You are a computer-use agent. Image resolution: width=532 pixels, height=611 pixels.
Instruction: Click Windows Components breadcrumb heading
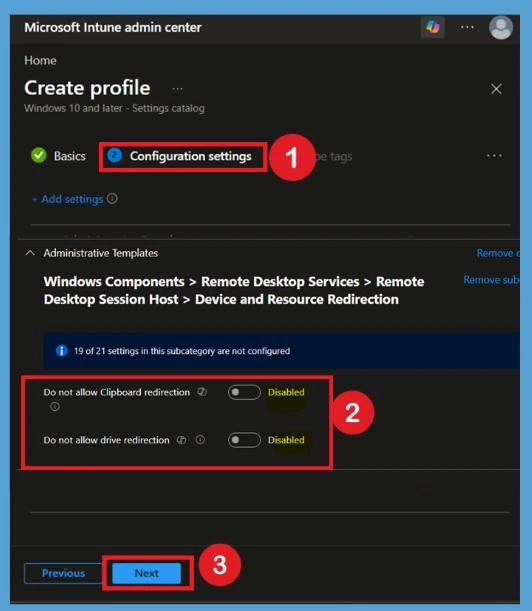(x=234, y=290)
